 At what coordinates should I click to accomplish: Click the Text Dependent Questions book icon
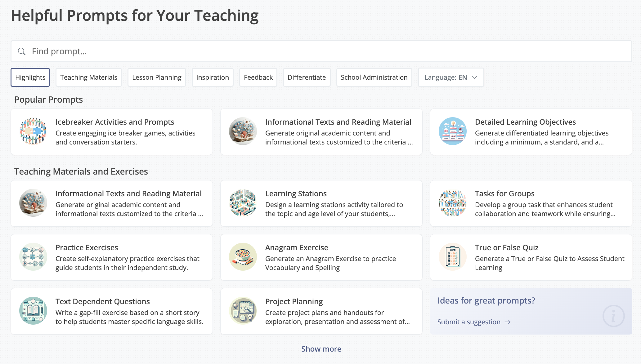point(33,311)
